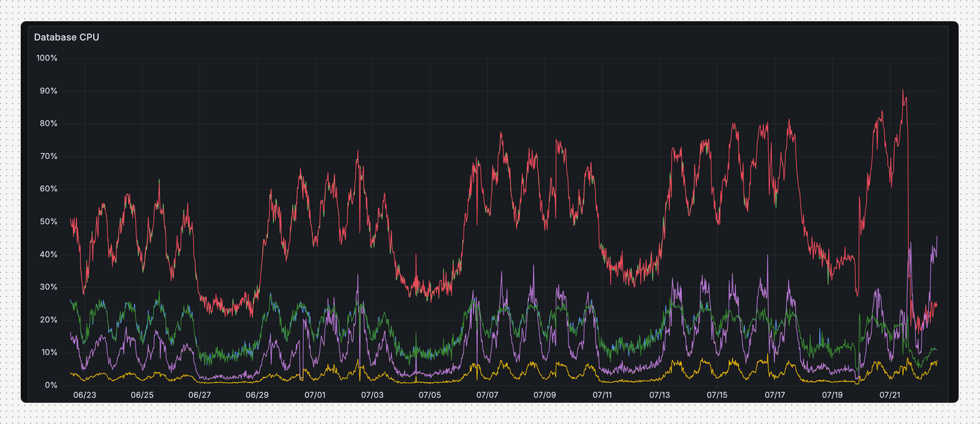The width and height of the screenshot is (980, 424).
Task: Select the 10% y-axis label
Action: click(48, 352)
